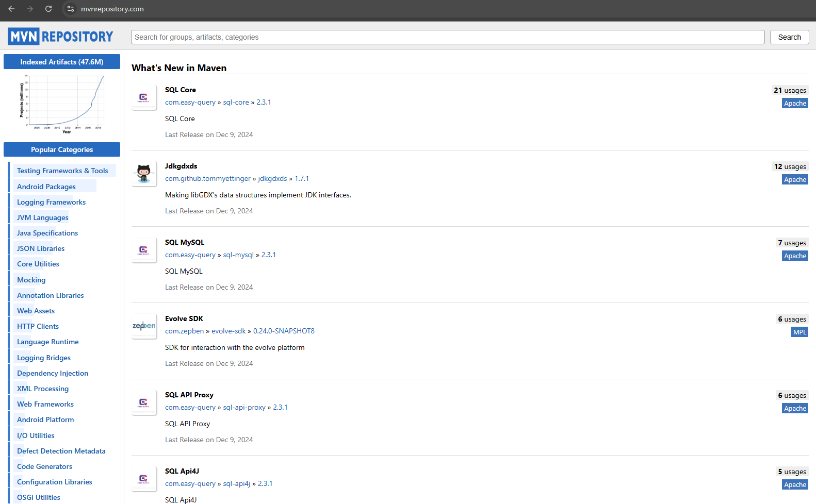Open version 0.24.0-SNAPSHOT8 link
816x504 pixels.
[284, 331]
